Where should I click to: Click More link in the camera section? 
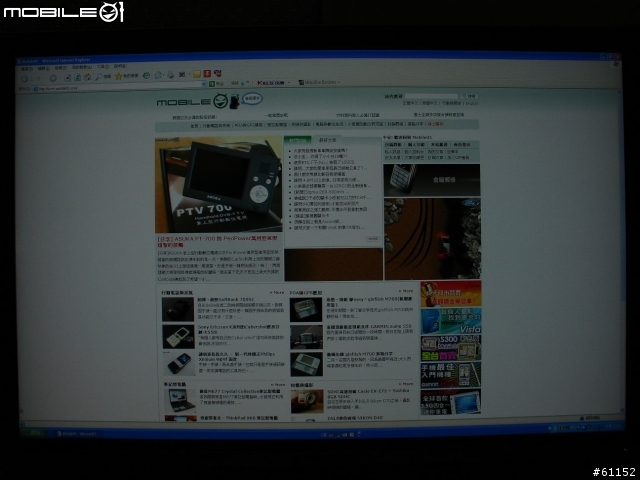pyautogui.click(x=406, y=384)
